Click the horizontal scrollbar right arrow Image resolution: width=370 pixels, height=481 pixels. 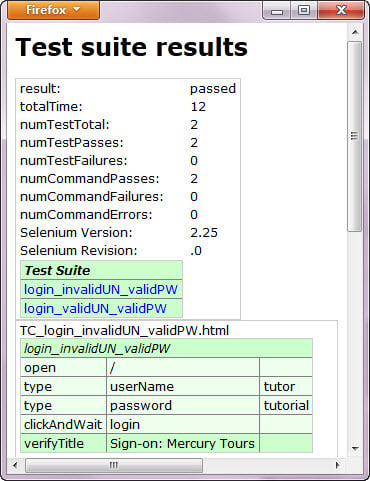point(337,465)
